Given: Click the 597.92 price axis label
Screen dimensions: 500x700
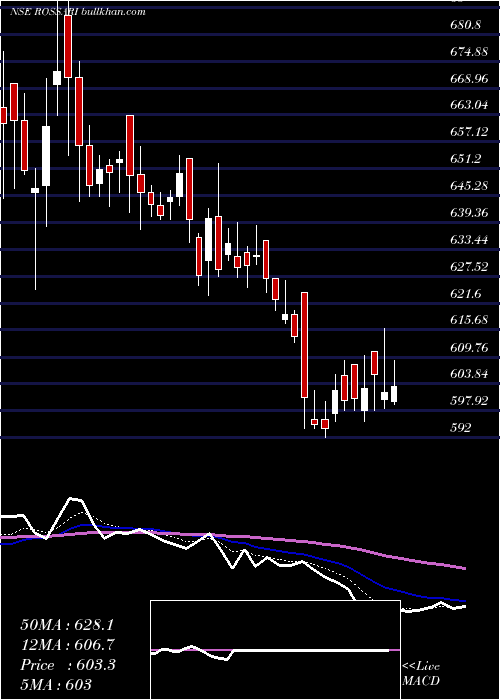Looking at the screenshot, I should click(x=469, y=400).
